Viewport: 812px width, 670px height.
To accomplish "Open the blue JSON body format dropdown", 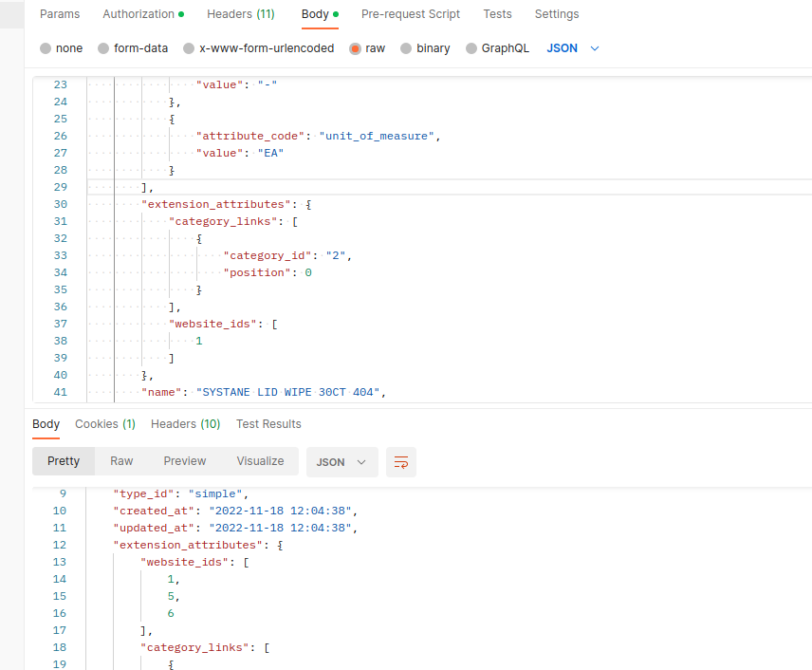I will (573, 48).
